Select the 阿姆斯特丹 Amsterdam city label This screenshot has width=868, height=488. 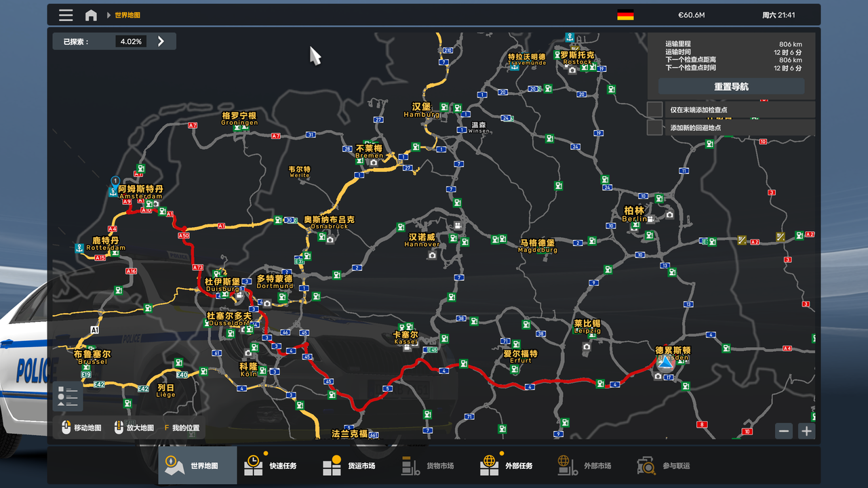pos(141,192)
